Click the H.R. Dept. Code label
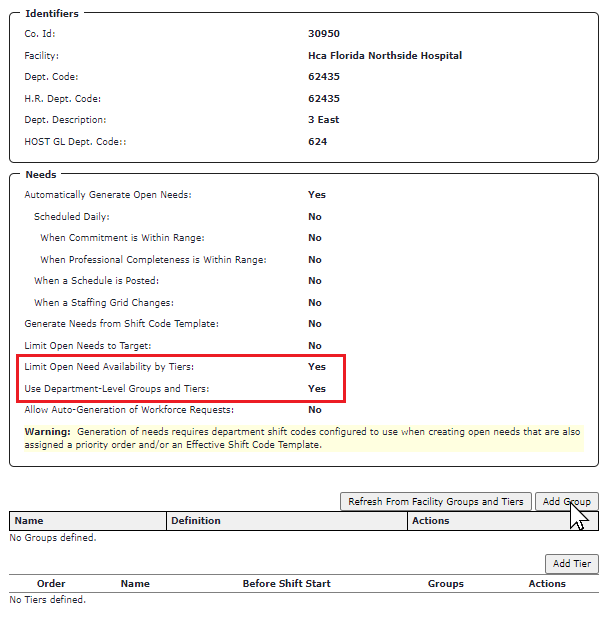605x625 pixels. pos(63,98)
